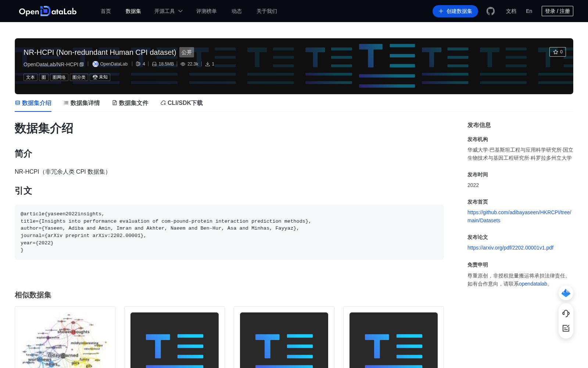Click the 文本 tag
Viewport: 588px width, 368px height.
[31, 77]
